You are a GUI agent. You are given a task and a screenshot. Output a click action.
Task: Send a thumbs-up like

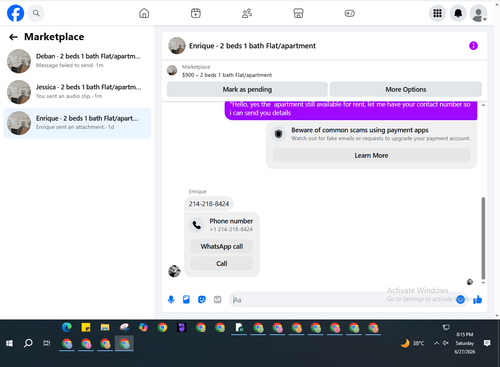(477, 299)
